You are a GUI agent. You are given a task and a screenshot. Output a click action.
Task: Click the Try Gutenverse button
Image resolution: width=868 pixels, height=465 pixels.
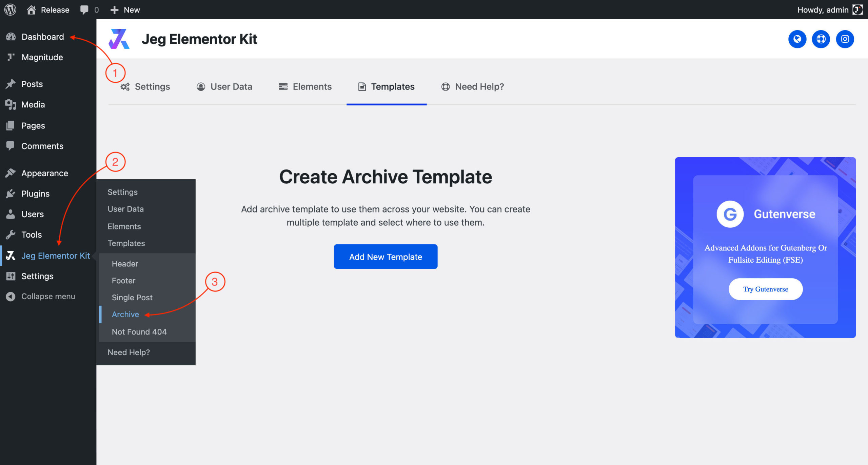765,289
